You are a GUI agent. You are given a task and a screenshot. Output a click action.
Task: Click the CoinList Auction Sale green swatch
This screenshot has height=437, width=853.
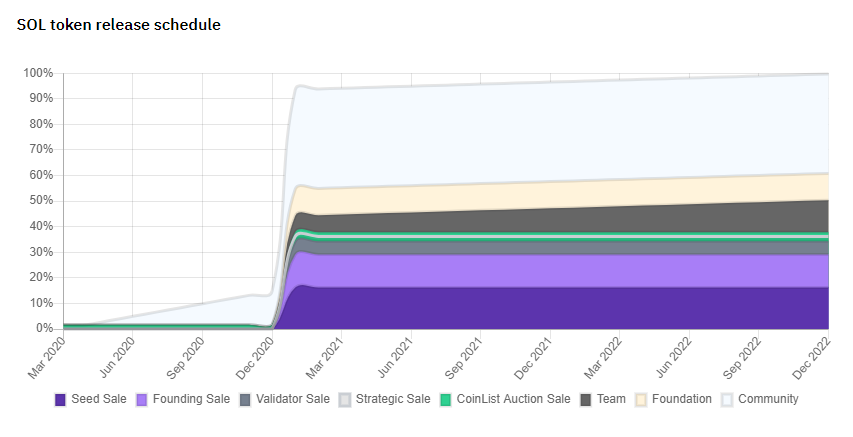coord(446,400)
